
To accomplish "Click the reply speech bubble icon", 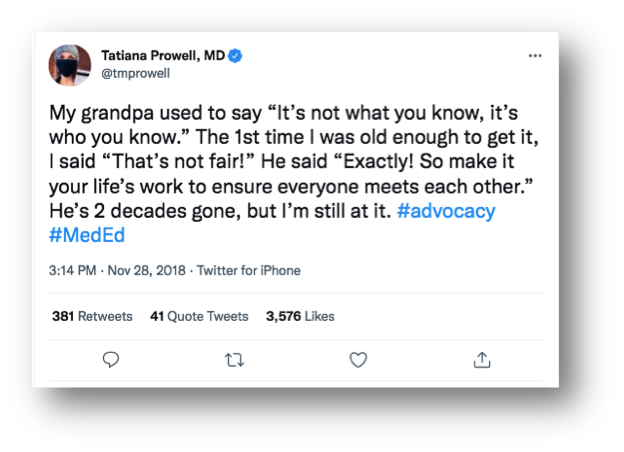I will coord(111,360).
